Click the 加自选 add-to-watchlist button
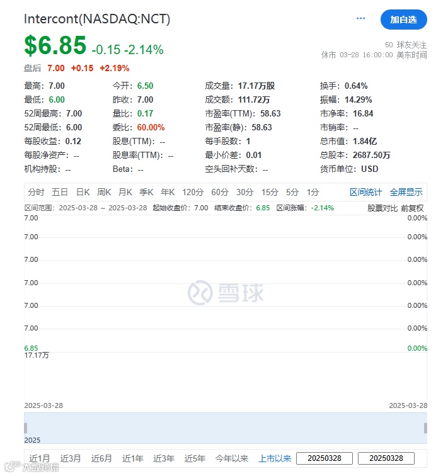 coord(403,20)
